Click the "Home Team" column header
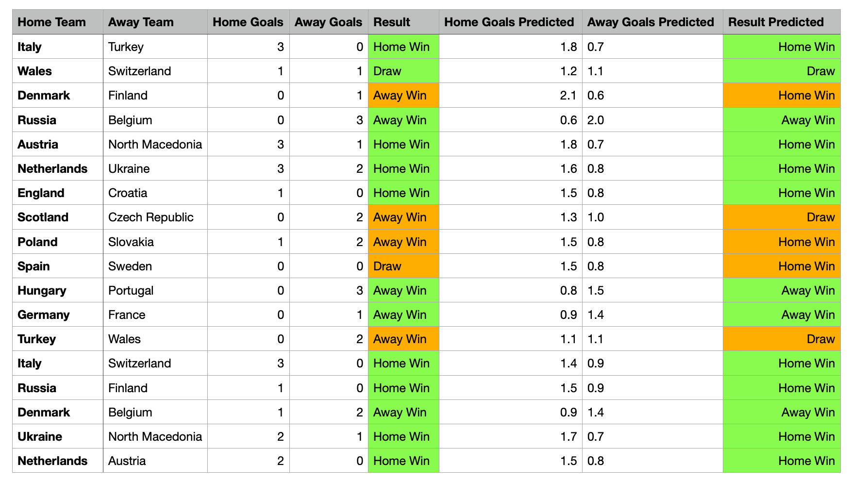 pyautogui.click(x=51, y=22)
